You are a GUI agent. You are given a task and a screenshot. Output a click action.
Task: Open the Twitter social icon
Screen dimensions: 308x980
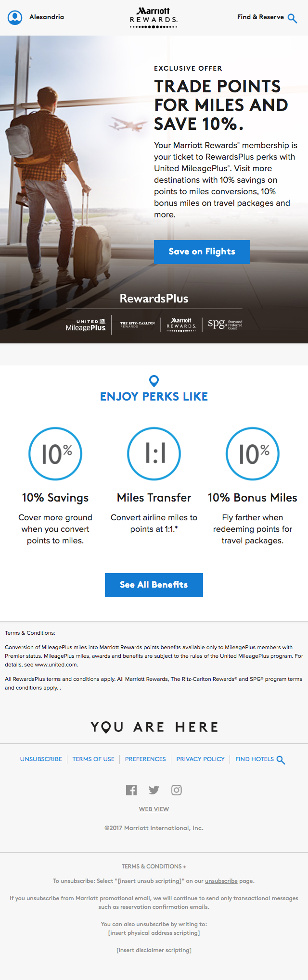[x=154, y=790]
